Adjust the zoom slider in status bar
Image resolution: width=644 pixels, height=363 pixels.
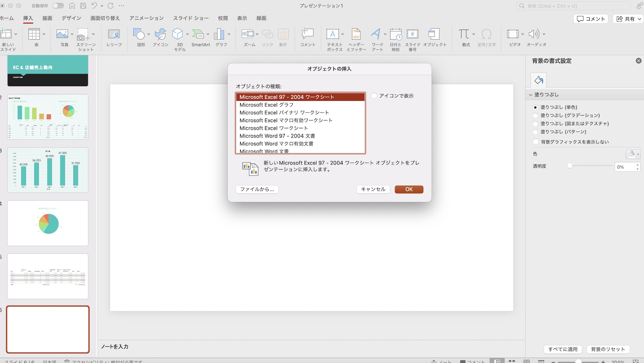click(x=578, y=361)
